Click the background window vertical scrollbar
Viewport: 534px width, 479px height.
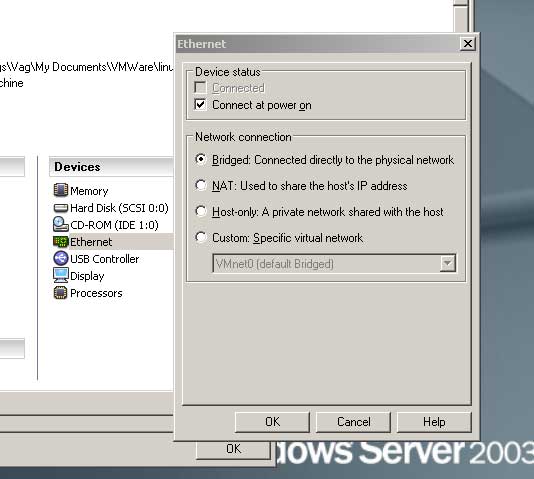click(461, 17)
